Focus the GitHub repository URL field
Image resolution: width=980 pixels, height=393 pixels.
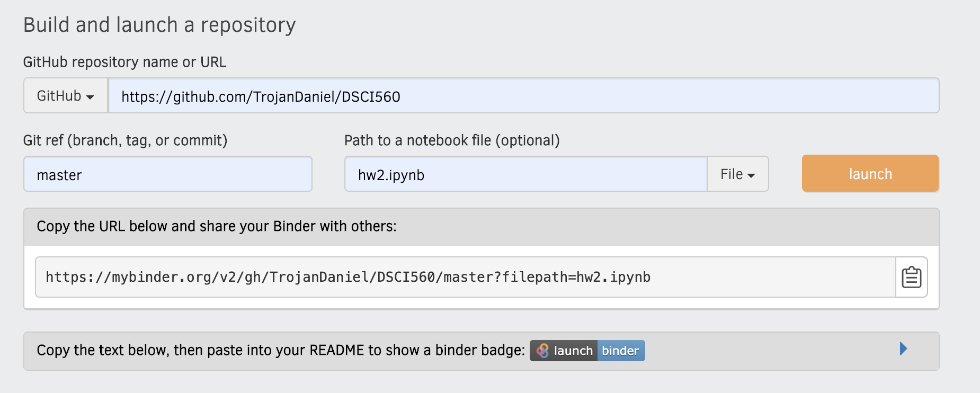click(x=523, y=96)
